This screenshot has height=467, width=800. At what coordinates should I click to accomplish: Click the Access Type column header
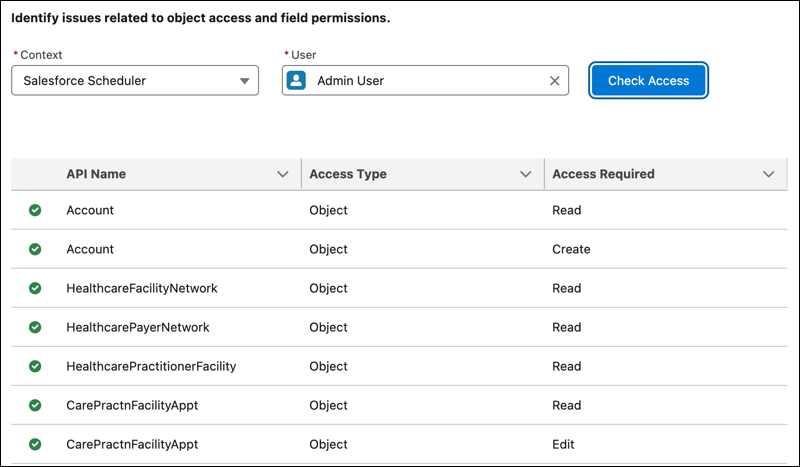[348, 174]
